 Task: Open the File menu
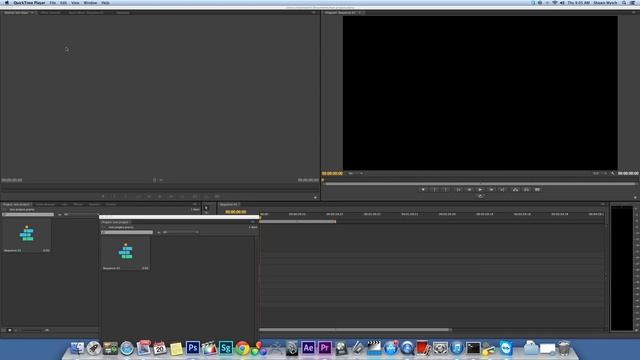53,3
